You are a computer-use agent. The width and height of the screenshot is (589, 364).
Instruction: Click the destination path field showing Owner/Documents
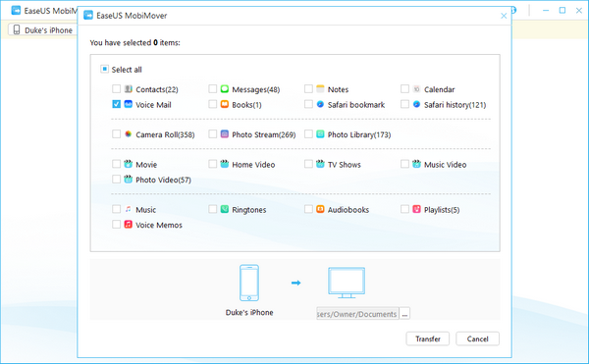[x=357, y=314]
